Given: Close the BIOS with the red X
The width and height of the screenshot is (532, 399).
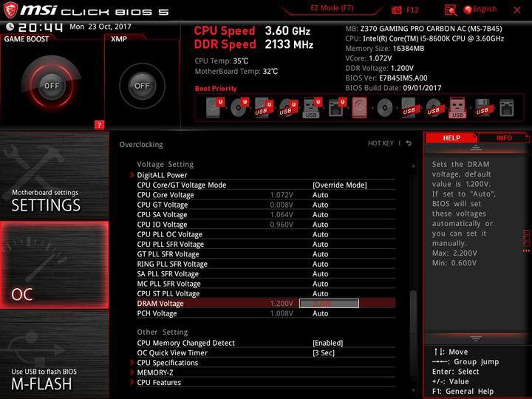Looking at the screenshot, I should pos(516,10).
